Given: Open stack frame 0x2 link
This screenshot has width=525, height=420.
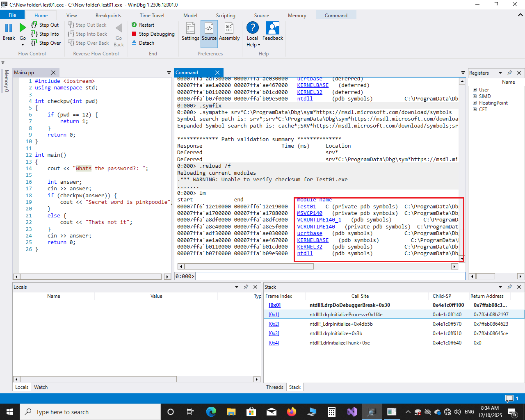Looking at the screenshot, I should click(274, 324).
